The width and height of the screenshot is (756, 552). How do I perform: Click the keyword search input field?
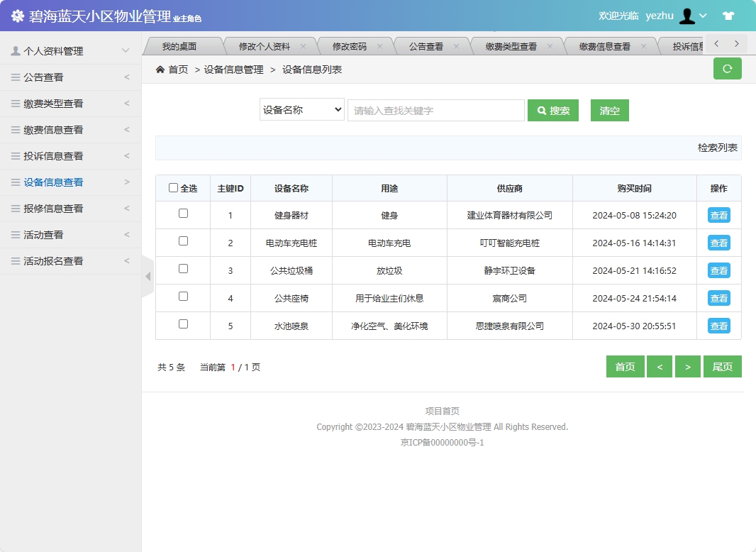(435, 109)
